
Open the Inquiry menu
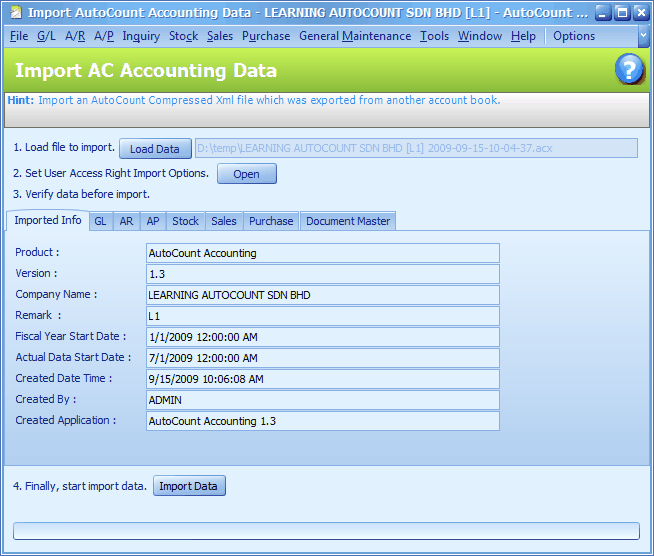click(x=141, y=36)
